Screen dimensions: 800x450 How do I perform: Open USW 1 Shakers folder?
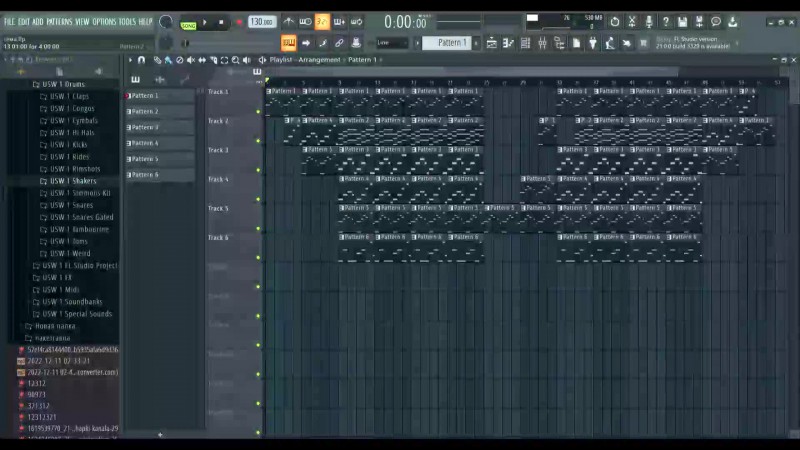tap(68, 181)
